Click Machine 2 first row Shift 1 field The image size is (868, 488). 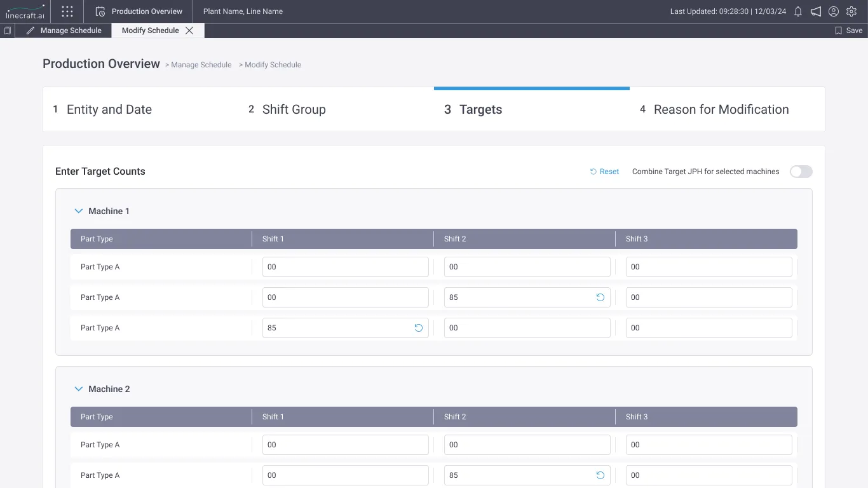[x=346, y=445]
